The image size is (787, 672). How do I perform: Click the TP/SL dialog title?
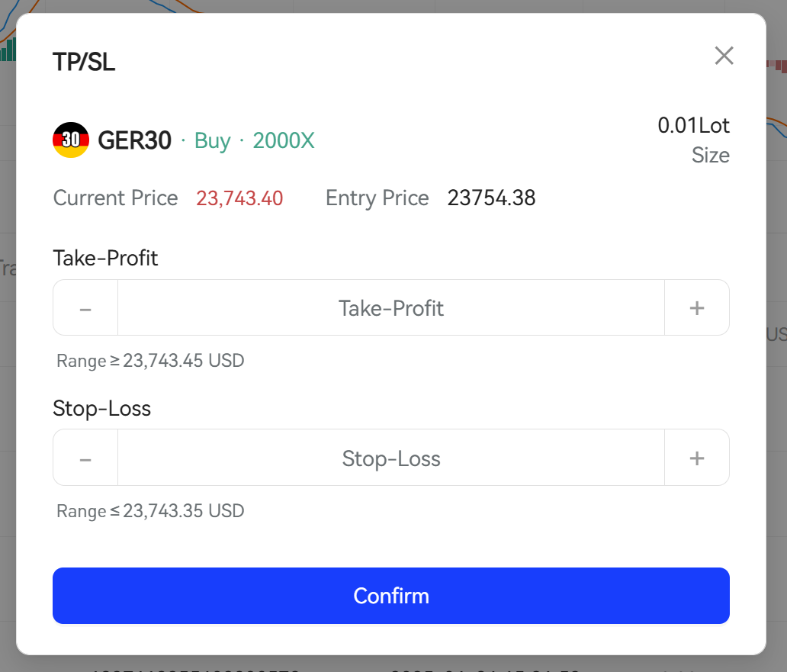click(x=84, y=63)
